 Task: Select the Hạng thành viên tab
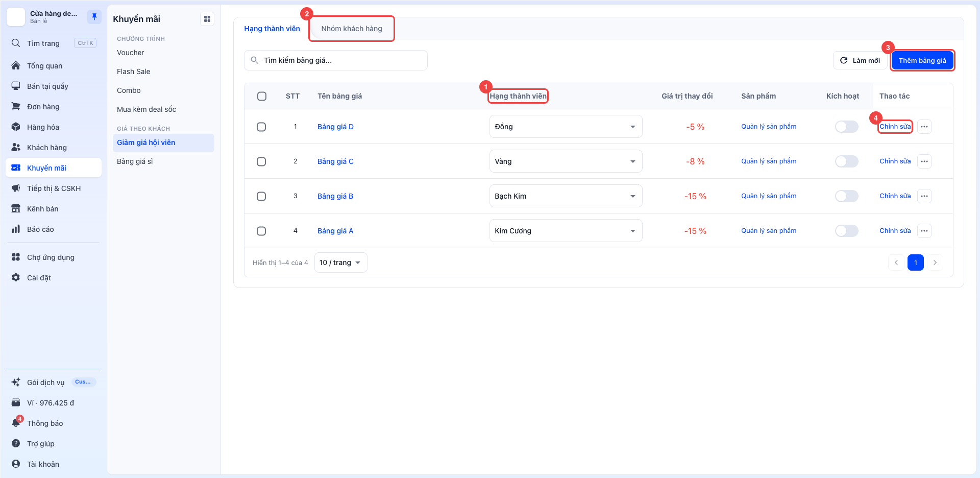coord(272,29)
